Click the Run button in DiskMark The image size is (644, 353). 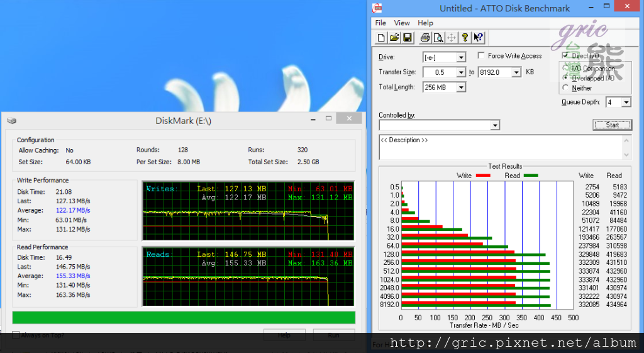tap(333, 335)
